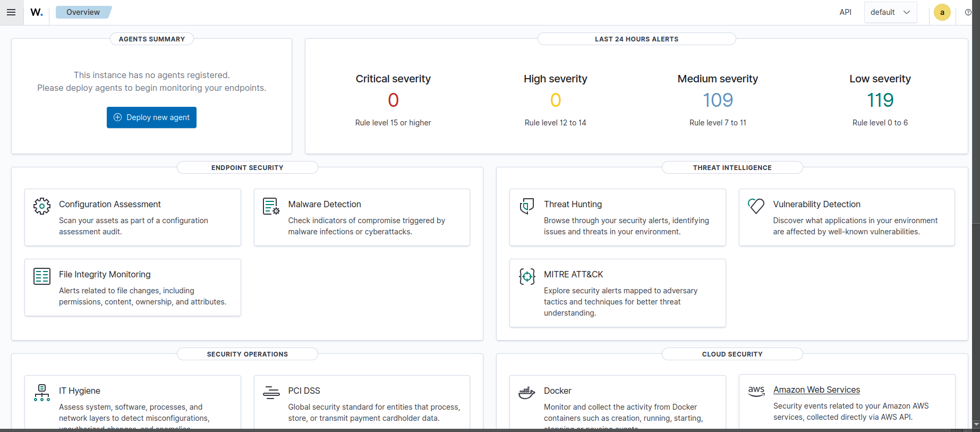
Task: Open the IT Hygiene module
Action: [133, 402]
